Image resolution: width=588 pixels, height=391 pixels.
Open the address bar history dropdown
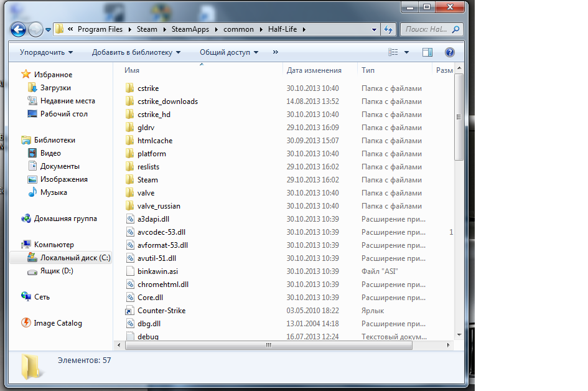click(374, 29)
